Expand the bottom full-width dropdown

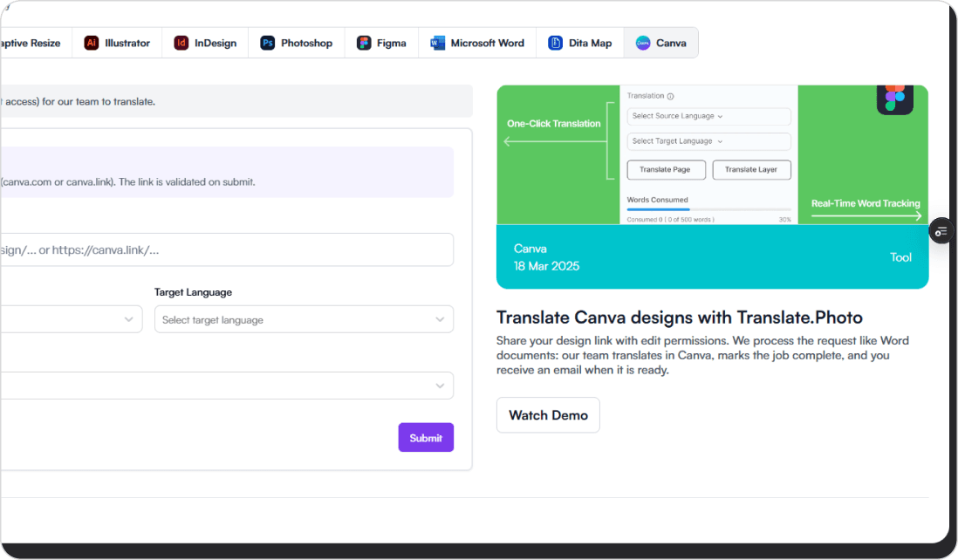227,386
